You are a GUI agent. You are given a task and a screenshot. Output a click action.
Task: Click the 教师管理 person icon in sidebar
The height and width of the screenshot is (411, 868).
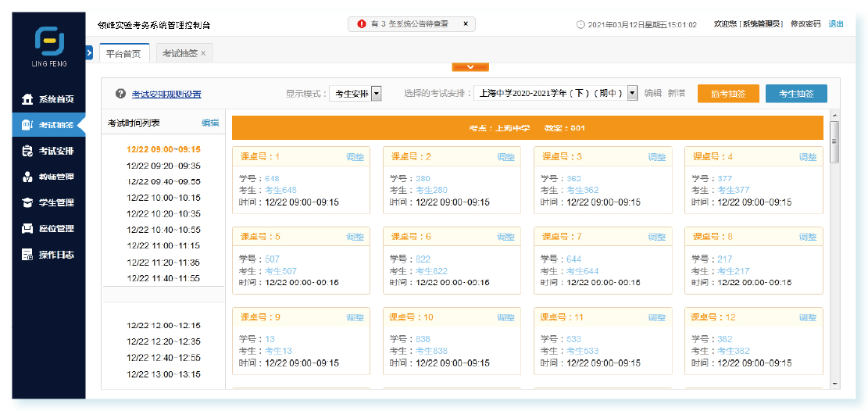point(27,177)
